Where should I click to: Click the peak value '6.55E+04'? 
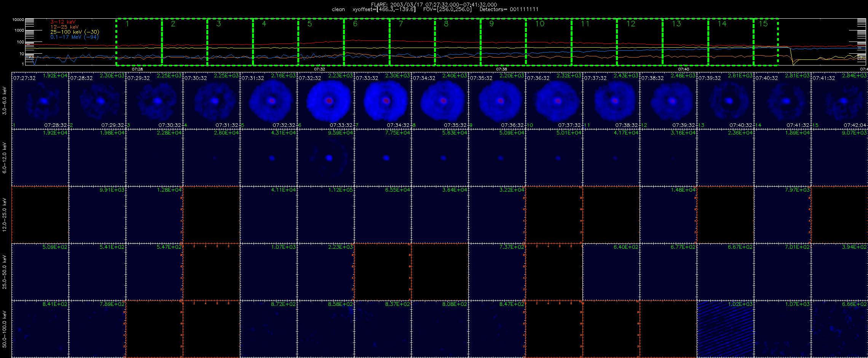(x=398, y=190)
